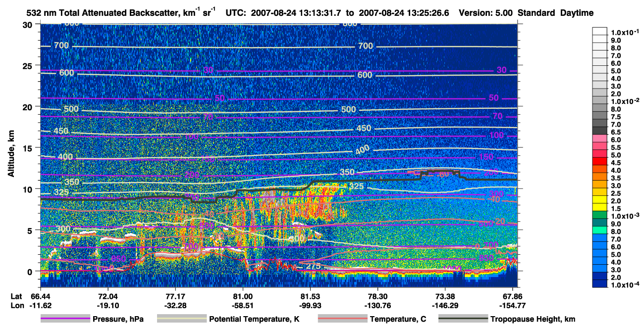The width and height of the screenshot is (644, 330).
Task: Click longitude value '-99.93'
Action: coord(310,305)
